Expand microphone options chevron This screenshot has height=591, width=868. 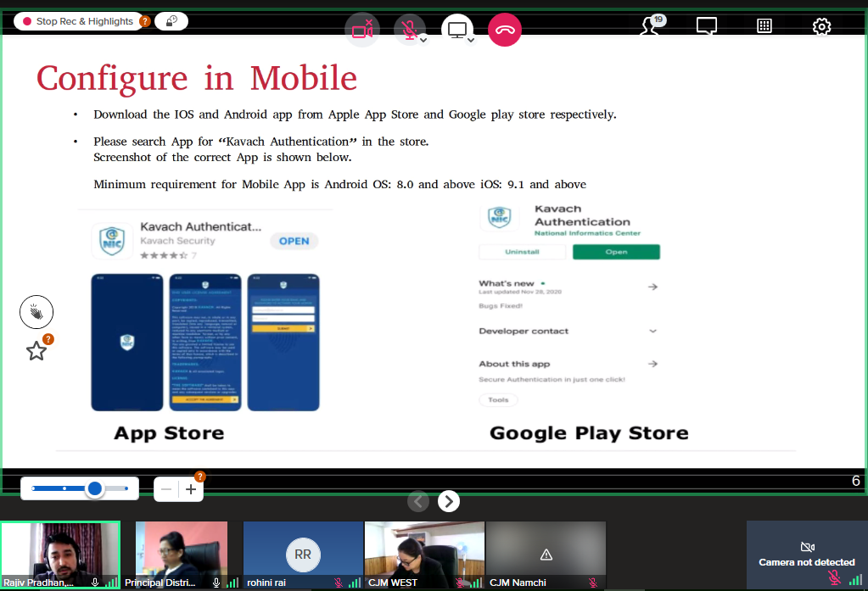pos(423,40)
